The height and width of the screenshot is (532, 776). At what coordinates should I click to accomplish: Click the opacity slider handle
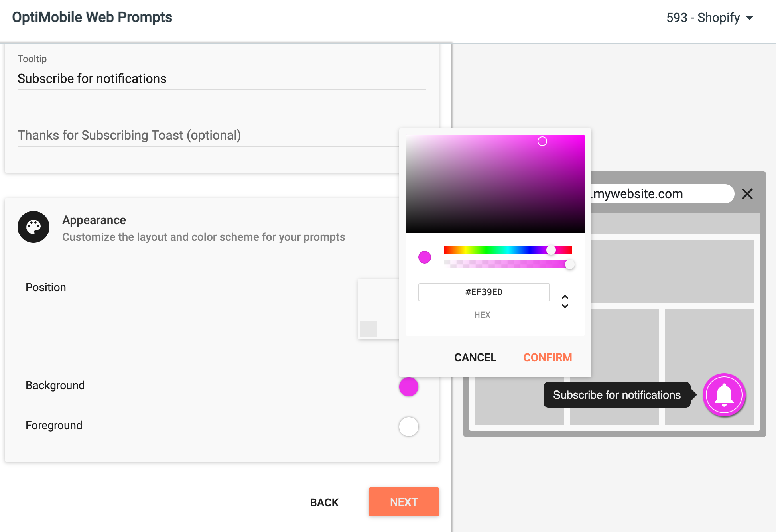click(x=570, y=264)
